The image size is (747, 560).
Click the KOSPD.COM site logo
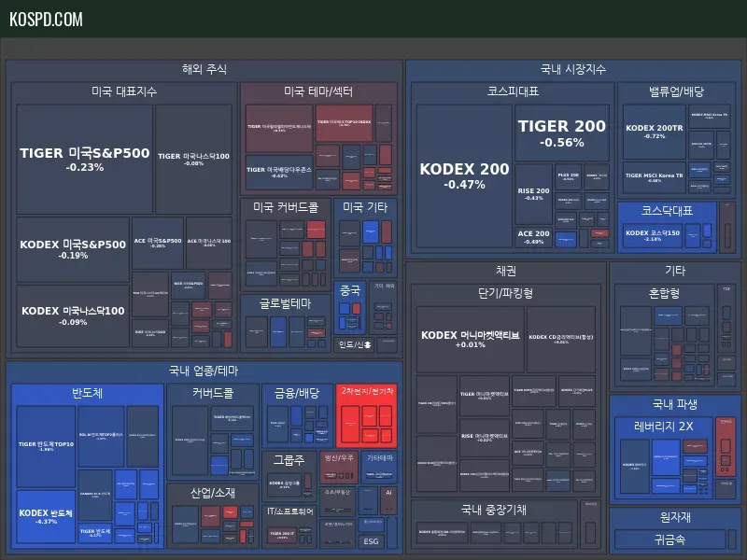point(46,20)
